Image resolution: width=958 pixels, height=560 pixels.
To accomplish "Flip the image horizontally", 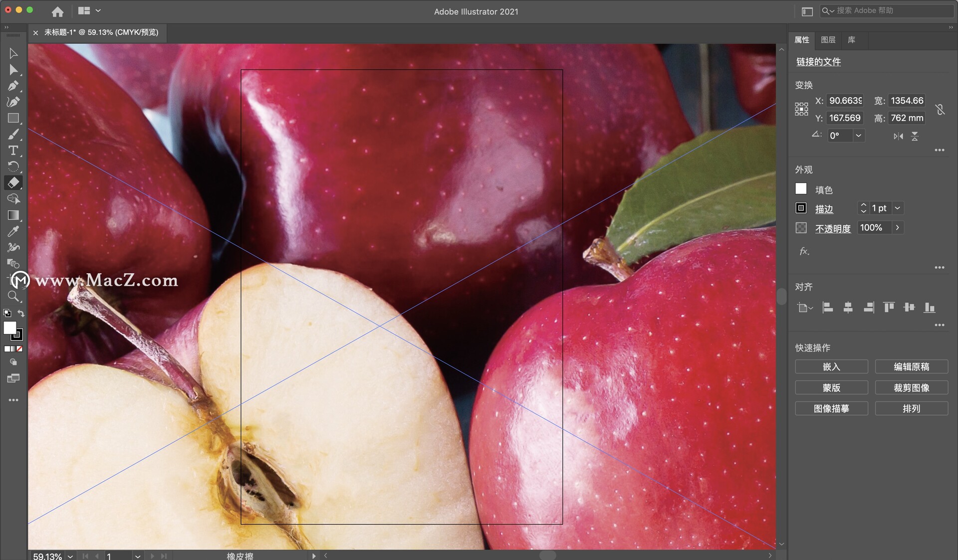I will click(898, 136).
